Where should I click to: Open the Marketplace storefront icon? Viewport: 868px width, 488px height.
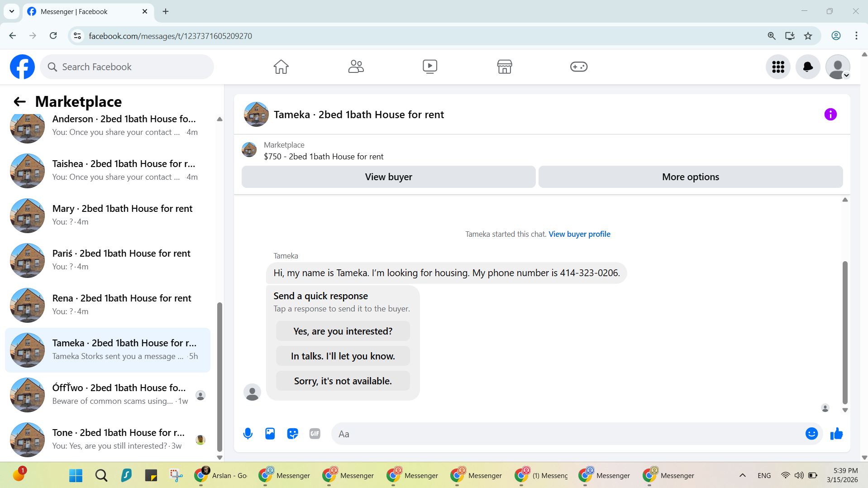[x=505, y=67]
